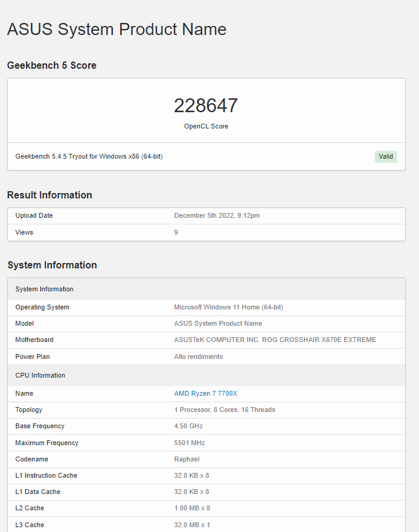The height and width of the screenshot is (532, 419).
Task: Click the Motherboard label
Action: [34, 340]
